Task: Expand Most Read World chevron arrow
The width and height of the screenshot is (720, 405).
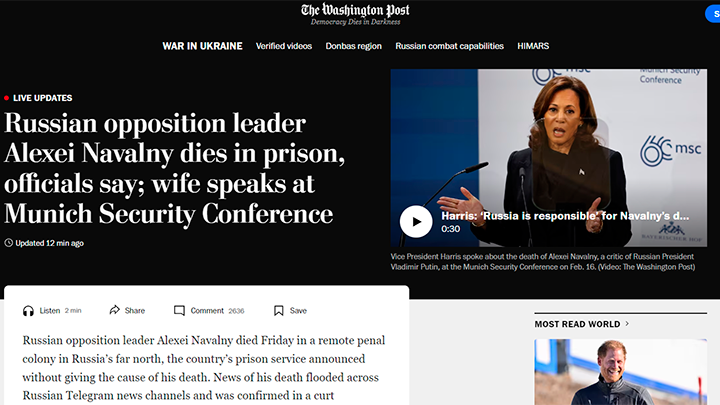Action: coord(627,324)
